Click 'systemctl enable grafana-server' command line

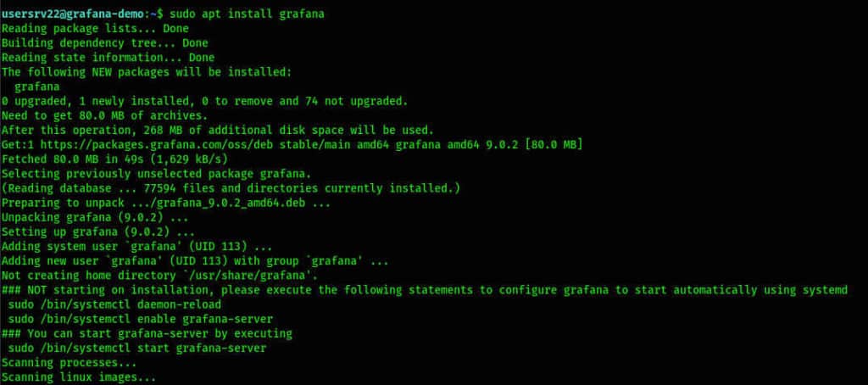[141, 319]
